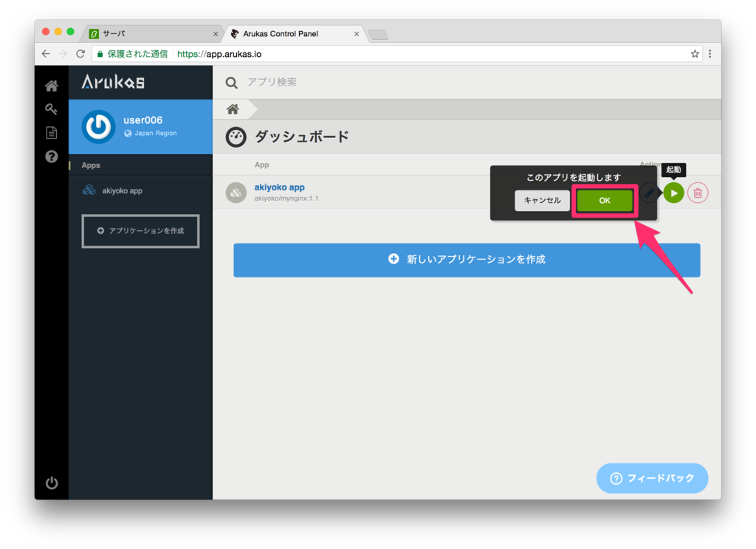Click the pencil edit icon for akiyoko app

click(650, 193)
